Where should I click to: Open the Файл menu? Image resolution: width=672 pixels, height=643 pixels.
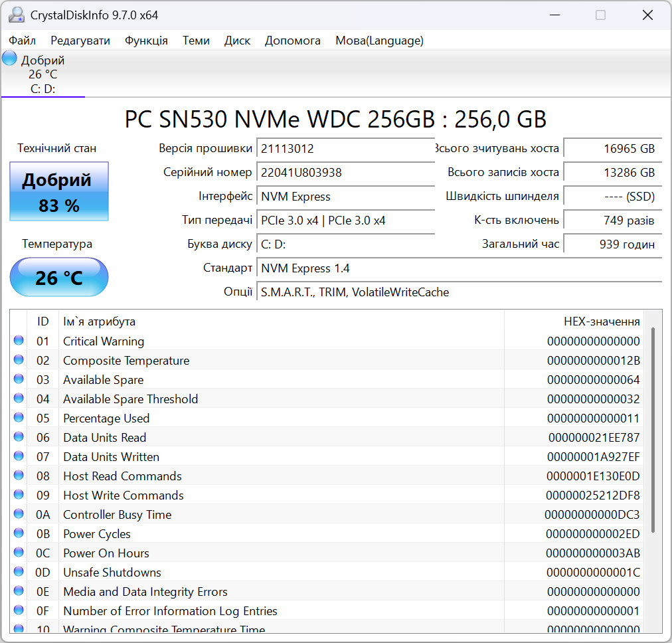(x=23, y=41)
